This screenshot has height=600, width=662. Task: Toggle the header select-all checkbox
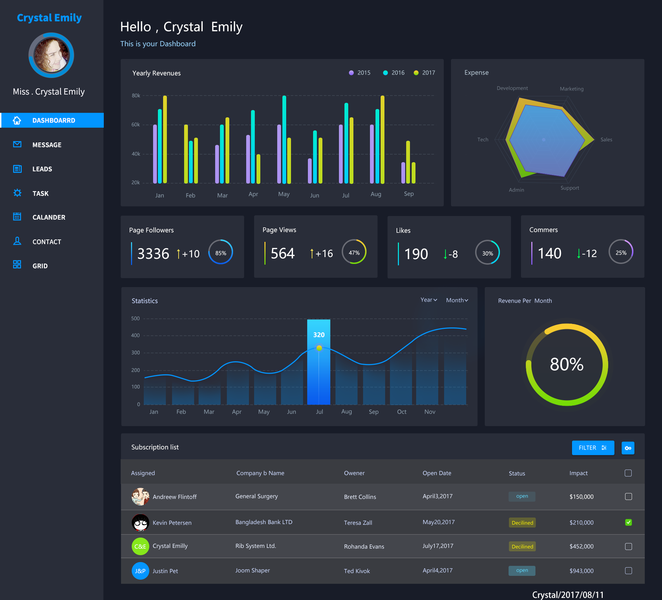coord(628,473)
